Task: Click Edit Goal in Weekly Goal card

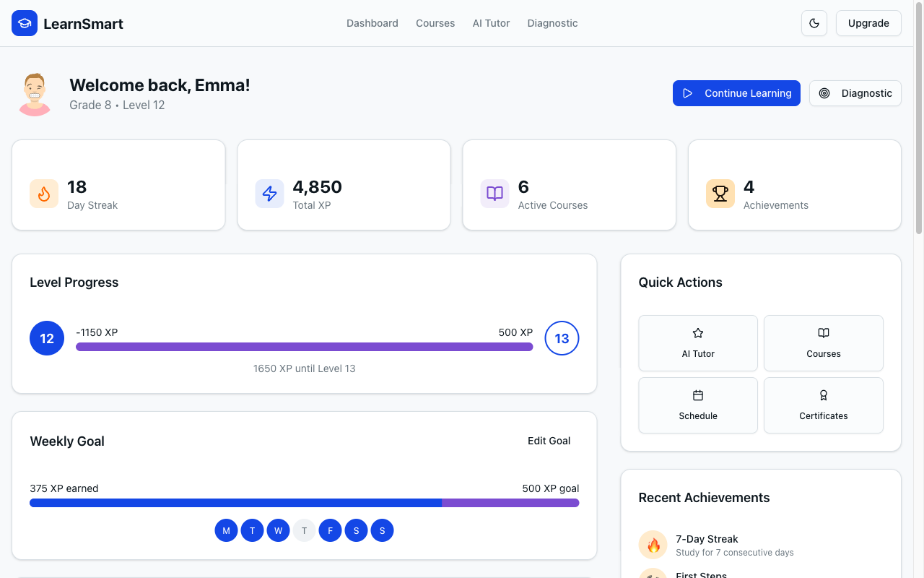Action: 549,441
